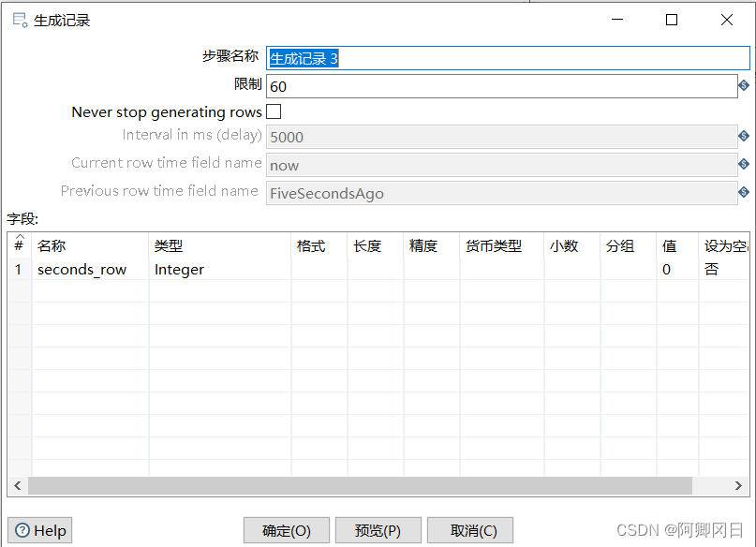
Task: Click 确定(O) to confirm settings
Action: pos(286,530)
